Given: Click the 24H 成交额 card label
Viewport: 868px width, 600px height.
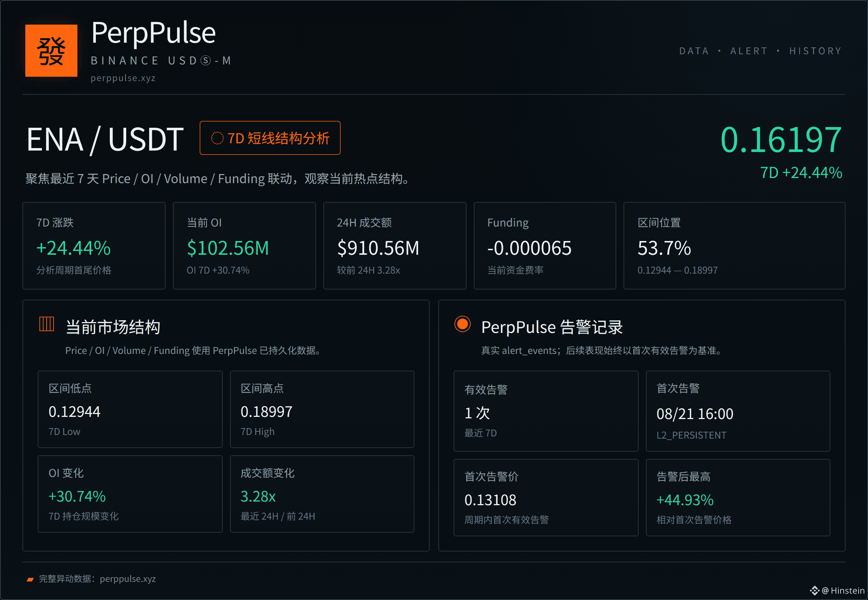Looking at the screenshot, I should point(364,223).
